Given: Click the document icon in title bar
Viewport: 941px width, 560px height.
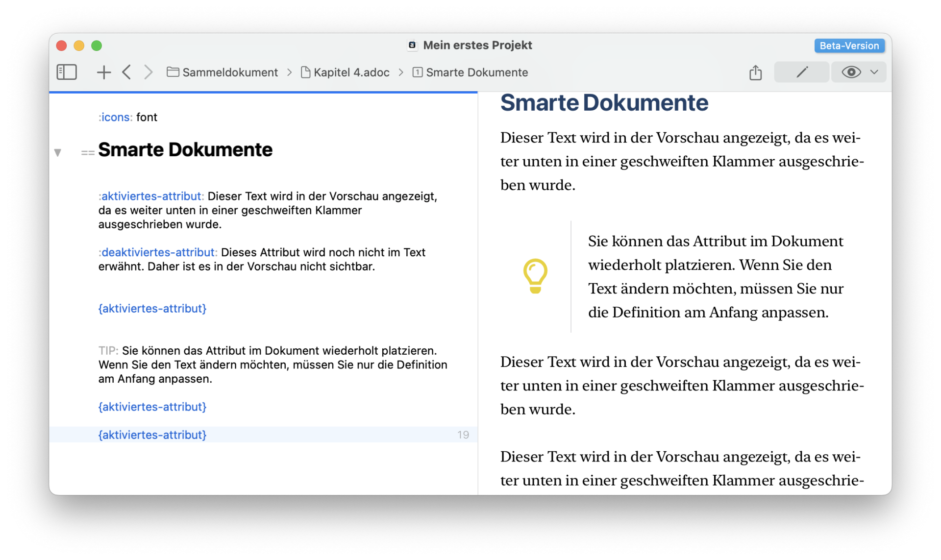Looking at the screenshot, I should (x=412, y=45).
